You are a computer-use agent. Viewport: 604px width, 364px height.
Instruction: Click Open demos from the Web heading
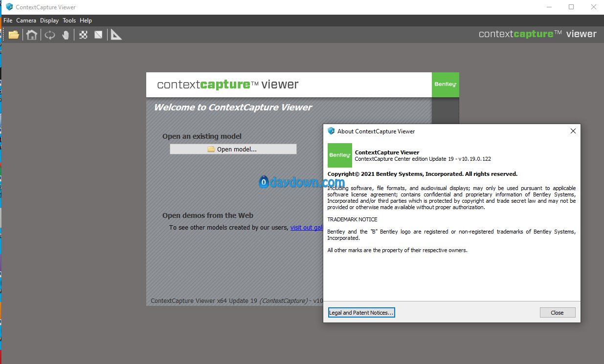click(208, 215)
